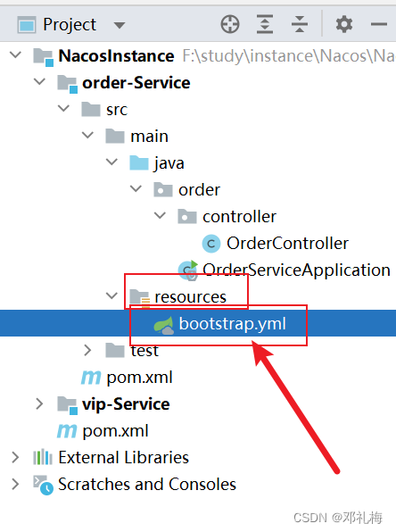The image size is (396, 532).
Task: Click the controller package icon
Action: click(x=187, y=217)
